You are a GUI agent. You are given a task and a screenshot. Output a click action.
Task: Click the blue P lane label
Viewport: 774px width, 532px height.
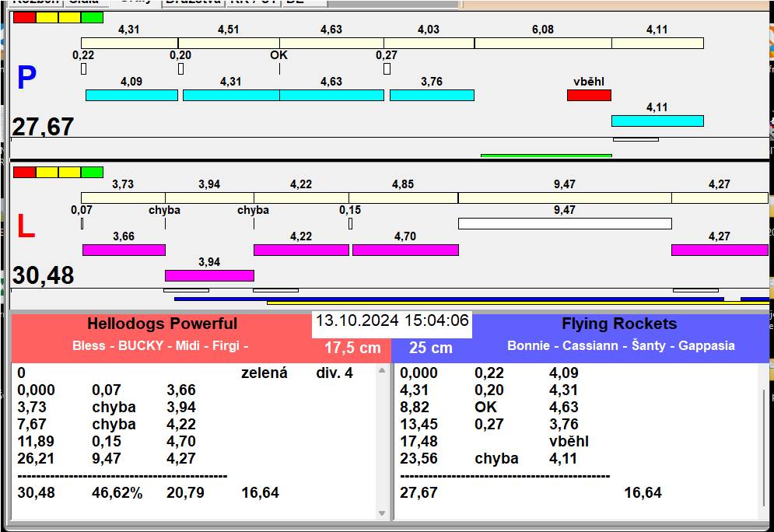click(26, 78)
